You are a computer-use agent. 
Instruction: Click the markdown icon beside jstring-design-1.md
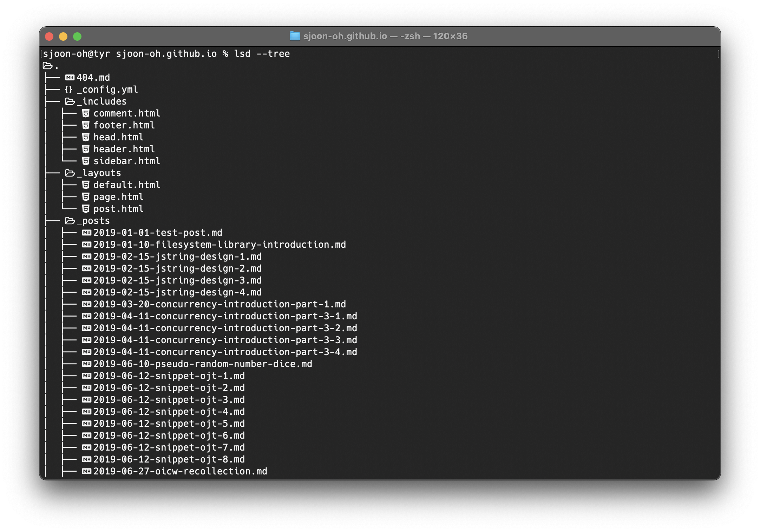pyautogui.click(x=87, y=257)
